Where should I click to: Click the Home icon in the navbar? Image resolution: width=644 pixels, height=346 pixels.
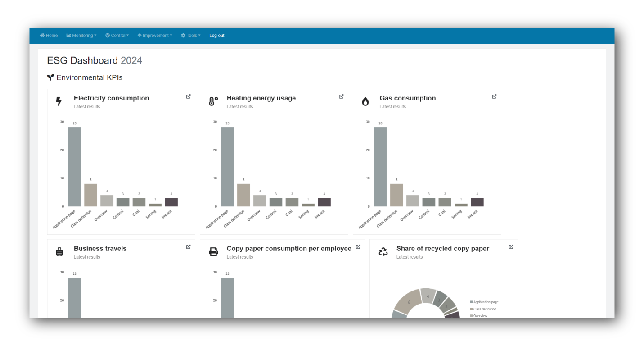pos(41,35)
